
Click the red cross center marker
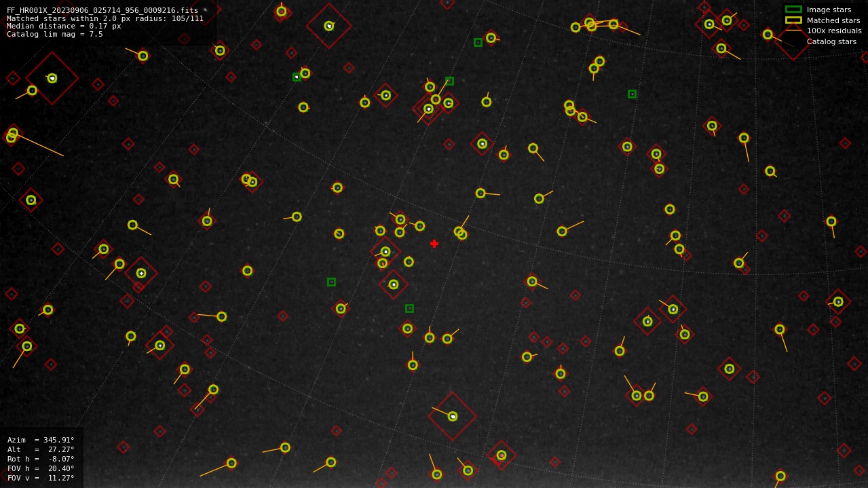click(434, 244)
